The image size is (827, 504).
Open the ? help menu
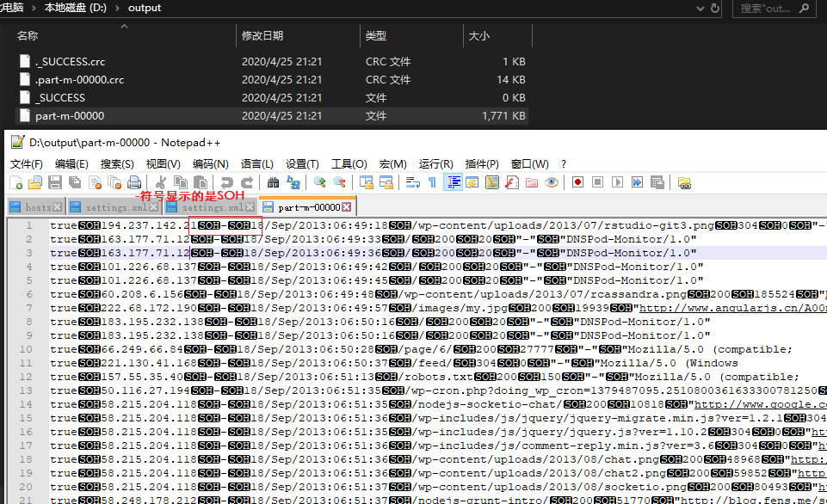pyautogui.click(x=564, y=164)
